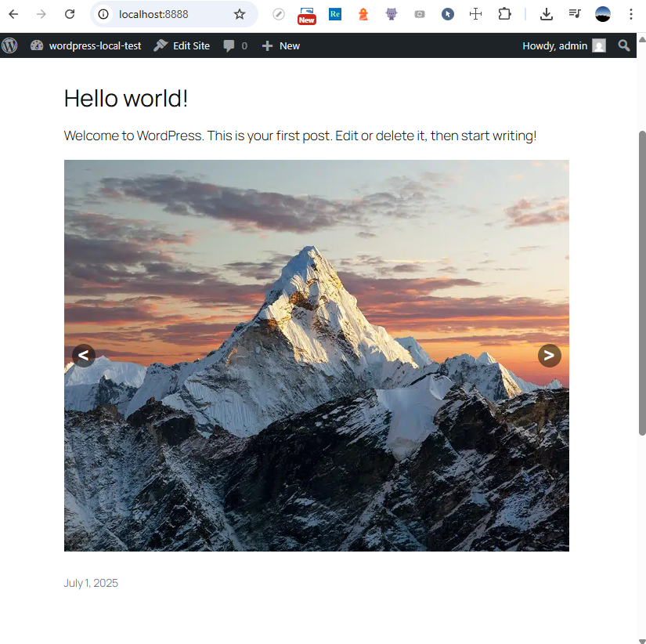Screen dimensions: 646x644
Task: Open the purple cat extension
Action: point(392,14)
